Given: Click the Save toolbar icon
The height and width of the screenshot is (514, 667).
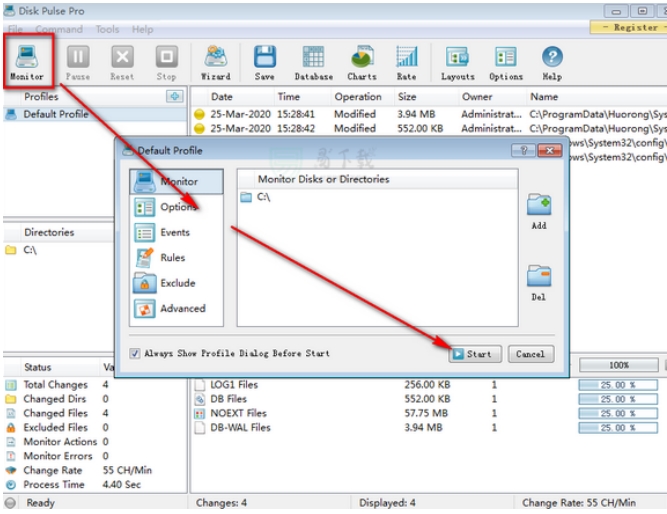Looking at the screenshot, I should tap(264, 59).
